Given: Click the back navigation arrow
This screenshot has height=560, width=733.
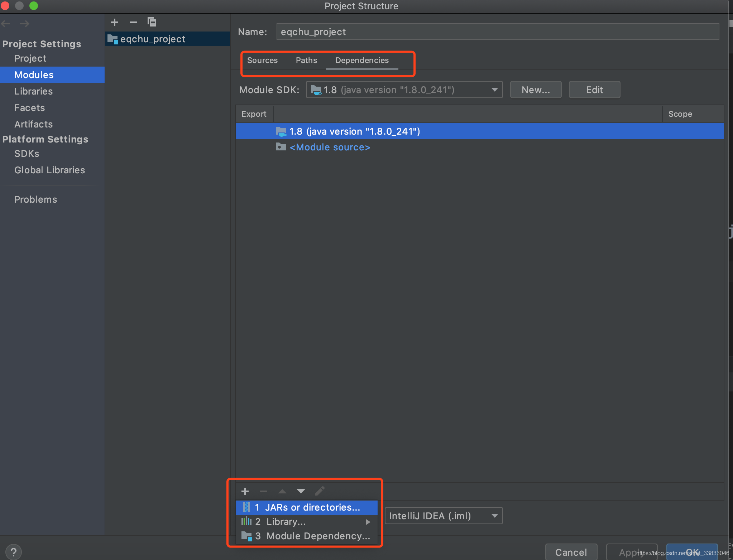Looking at the screenshot, I should pos(6,24).
